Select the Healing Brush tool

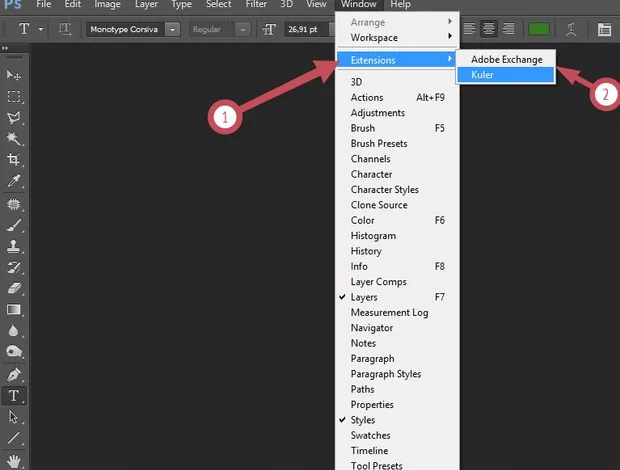(x=14, y=204)
